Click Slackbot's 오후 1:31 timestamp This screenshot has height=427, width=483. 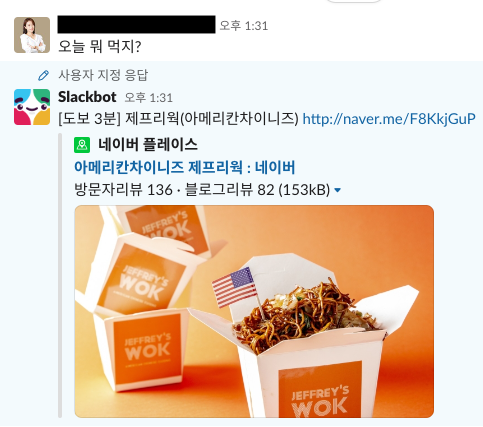[x=149, y=98]
